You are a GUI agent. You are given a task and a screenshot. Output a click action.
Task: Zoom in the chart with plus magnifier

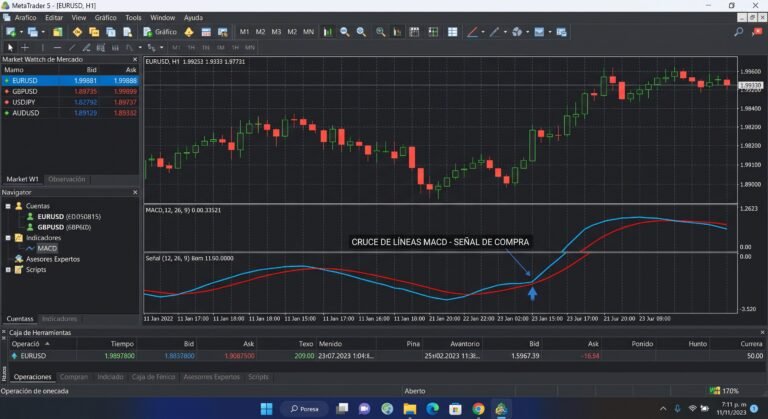[361, 32]
